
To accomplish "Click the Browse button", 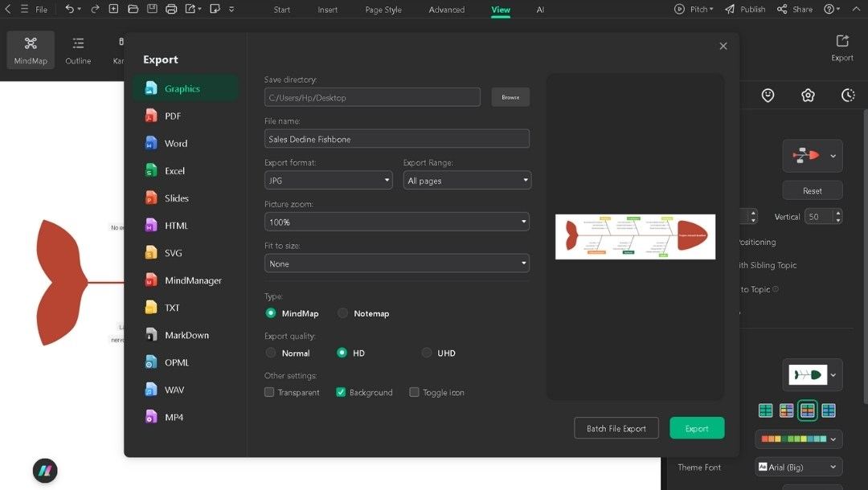I will pyautogui.click(x=510, y=97).
